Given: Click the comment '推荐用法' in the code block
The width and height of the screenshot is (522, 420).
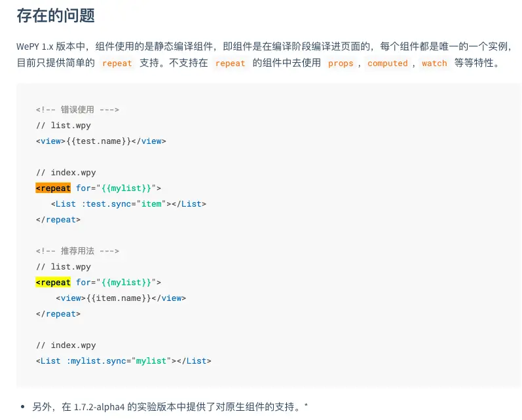Looking at the screenshot, I should click(x=77, y=251).
